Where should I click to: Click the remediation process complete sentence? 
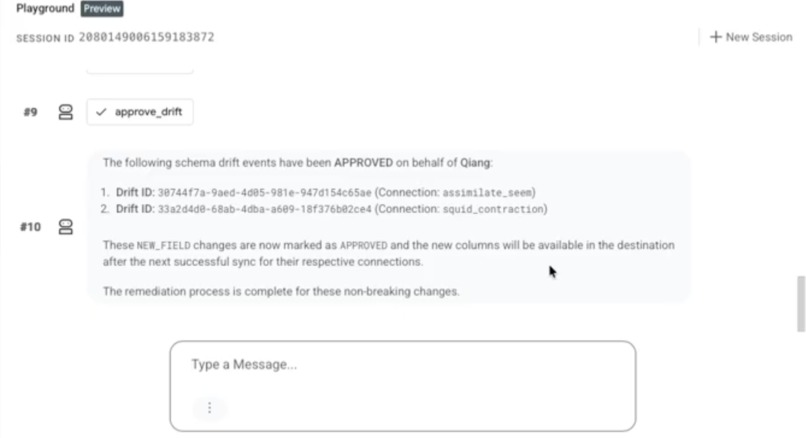pyautogui.click(x=281, y=291)
